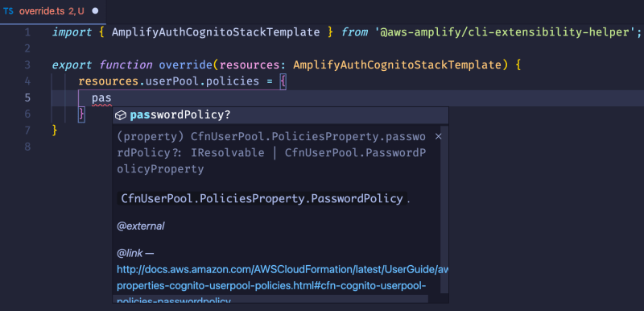Click the details panel horizontal scrollbar
Image resolution: width=644 pixels, height=311 pixels.
[270, 299]
